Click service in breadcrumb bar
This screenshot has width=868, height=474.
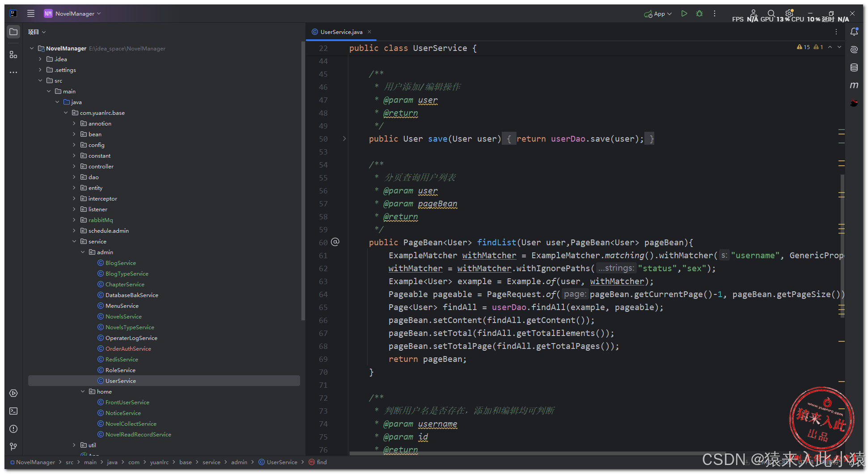(x=211, y=462)
